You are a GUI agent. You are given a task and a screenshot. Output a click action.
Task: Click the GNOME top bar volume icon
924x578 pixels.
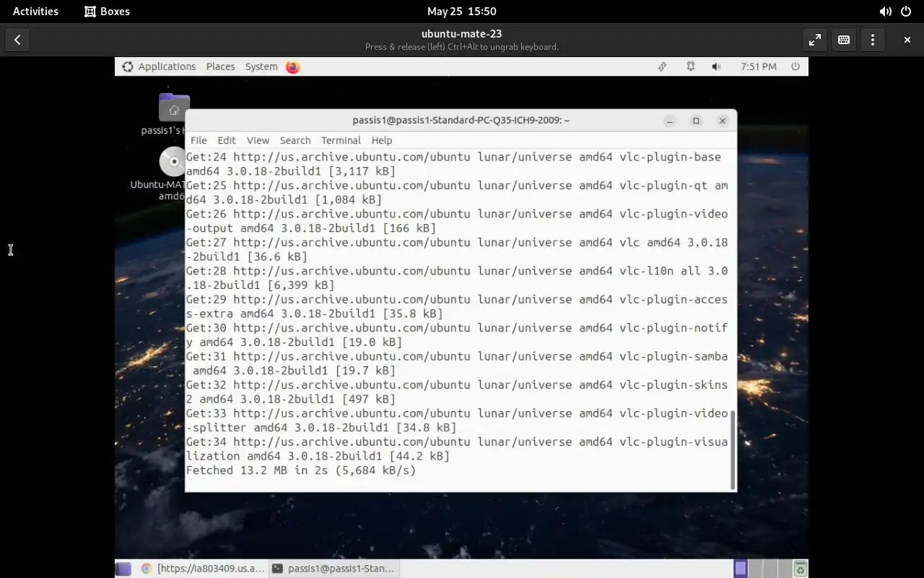point(885,12)
